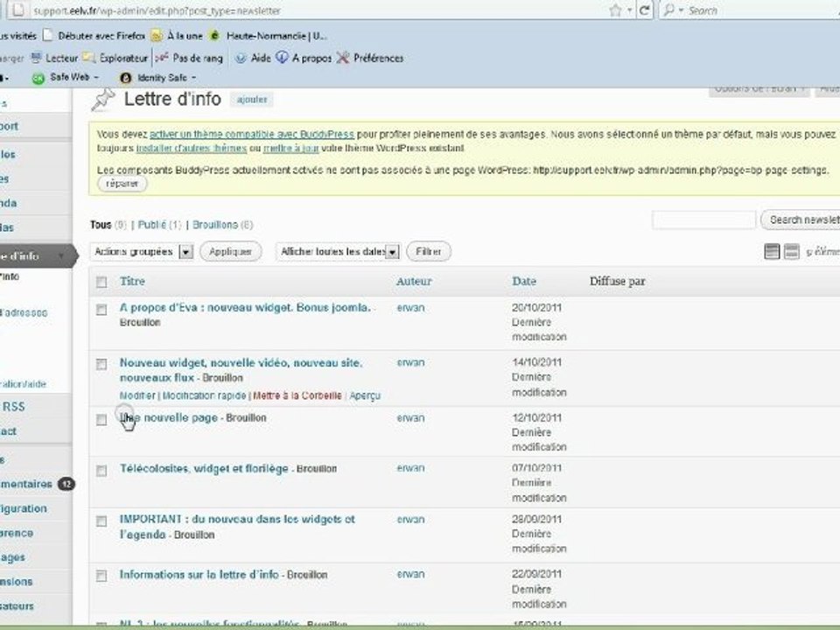Open the A propos info icon
840x630 pixels.
point(283,58)
